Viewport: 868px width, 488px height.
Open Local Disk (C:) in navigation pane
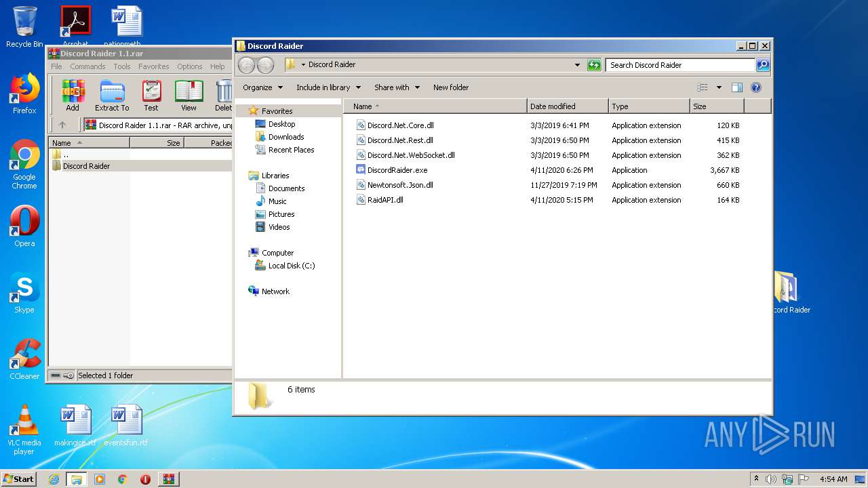pos(292,266)
